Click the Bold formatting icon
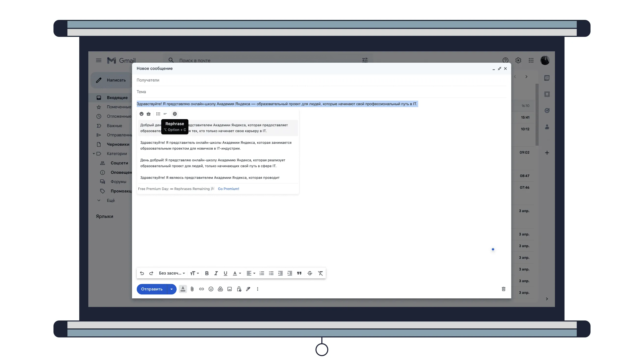644x361 pixels. (x=207, y=273)
